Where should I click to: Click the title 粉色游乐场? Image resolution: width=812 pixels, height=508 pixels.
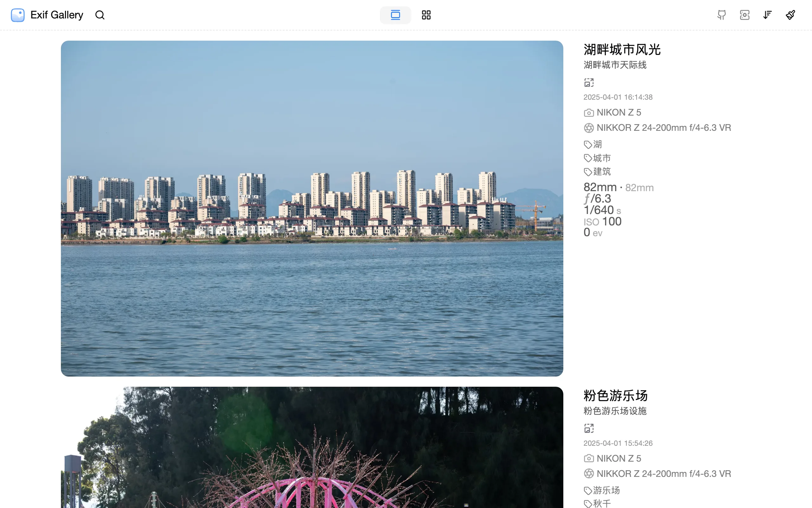coord(615,396)
